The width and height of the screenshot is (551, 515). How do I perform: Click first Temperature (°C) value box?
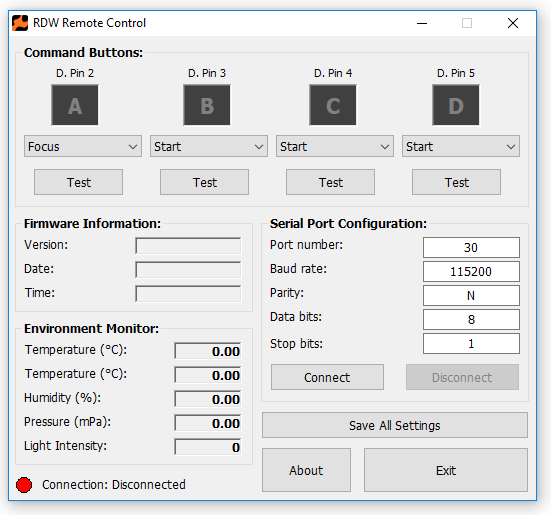click(x=208, y=351)
